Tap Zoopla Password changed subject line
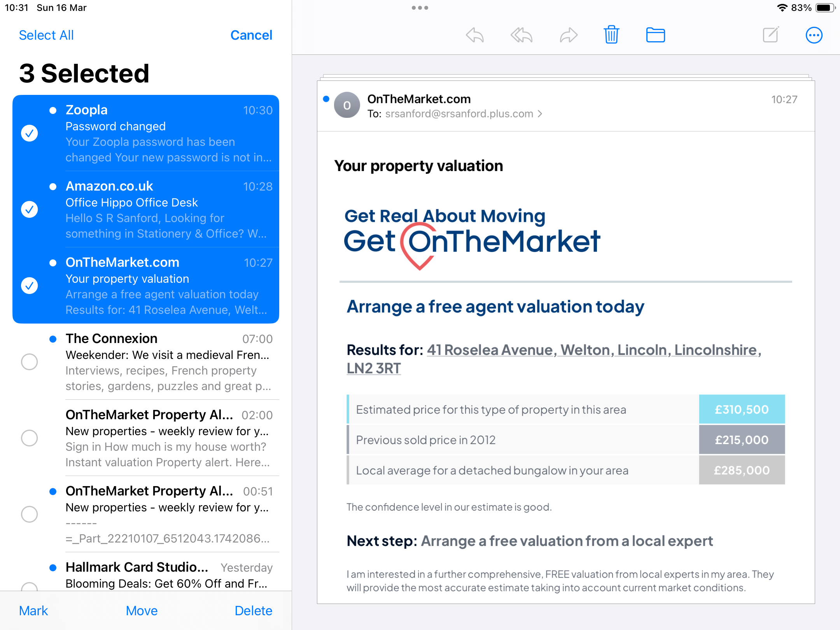 tap(115, 126)
